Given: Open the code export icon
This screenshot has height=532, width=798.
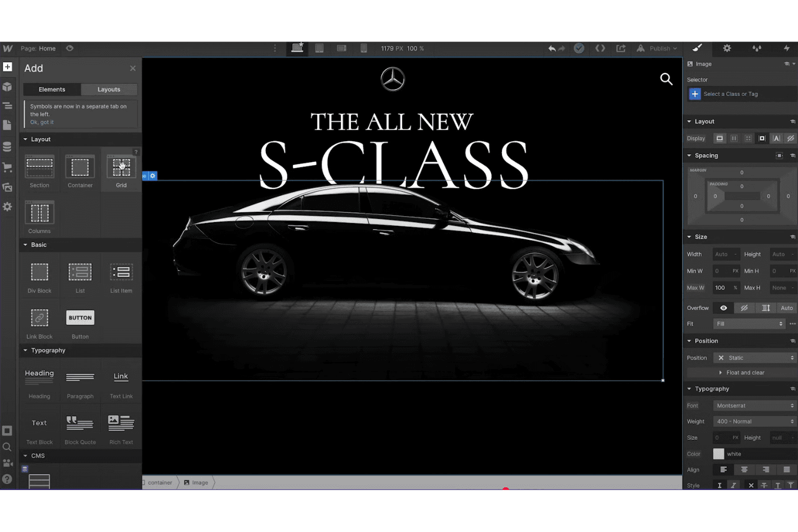Looking at the screenshot, I should click(x=600, y=49).
